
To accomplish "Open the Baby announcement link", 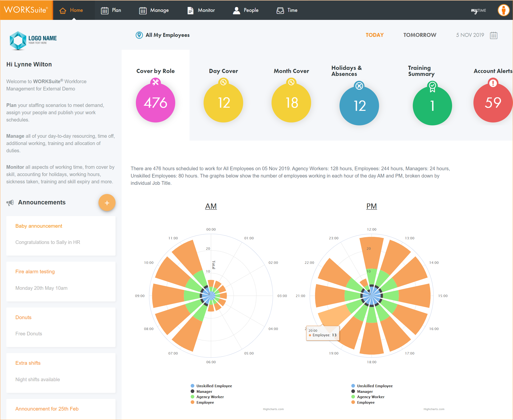I will coord(39,226).
